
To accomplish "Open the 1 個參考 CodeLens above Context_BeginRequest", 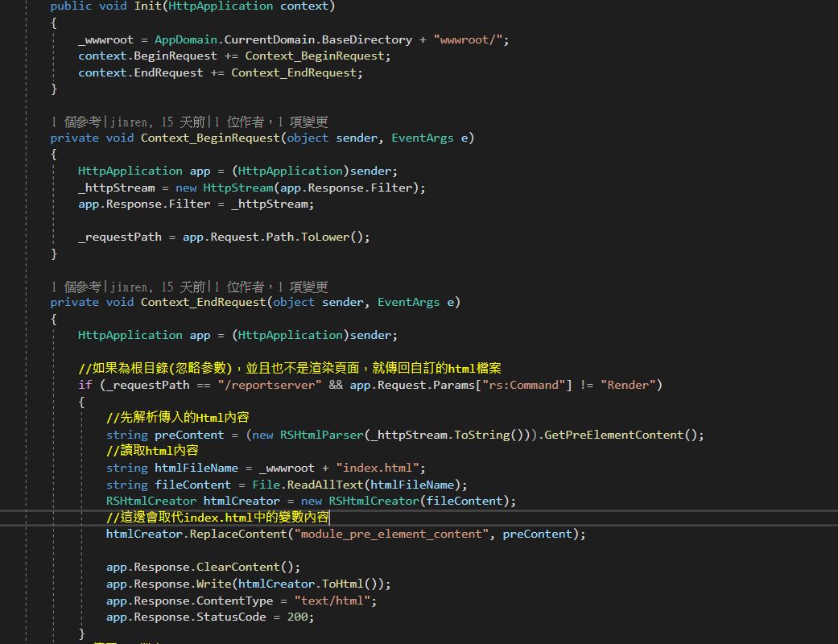I will pyautogui.click(x=76, y=122).
